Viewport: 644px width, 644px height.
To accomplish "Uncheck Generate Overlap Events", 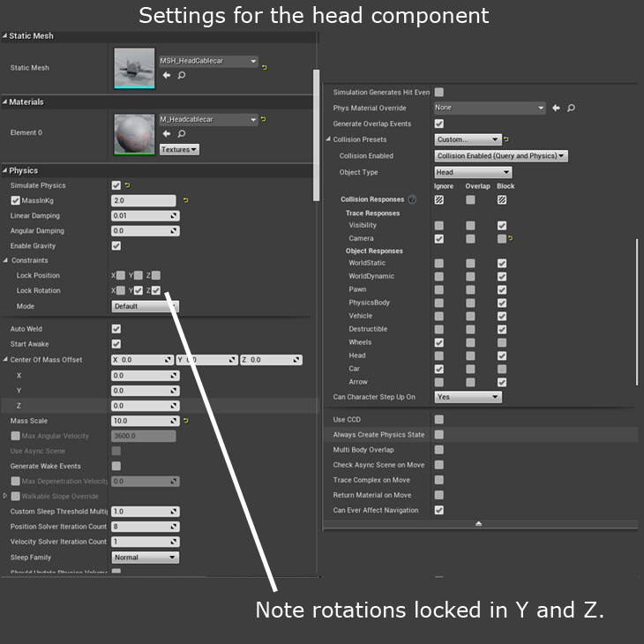I will tap(439, 124).
